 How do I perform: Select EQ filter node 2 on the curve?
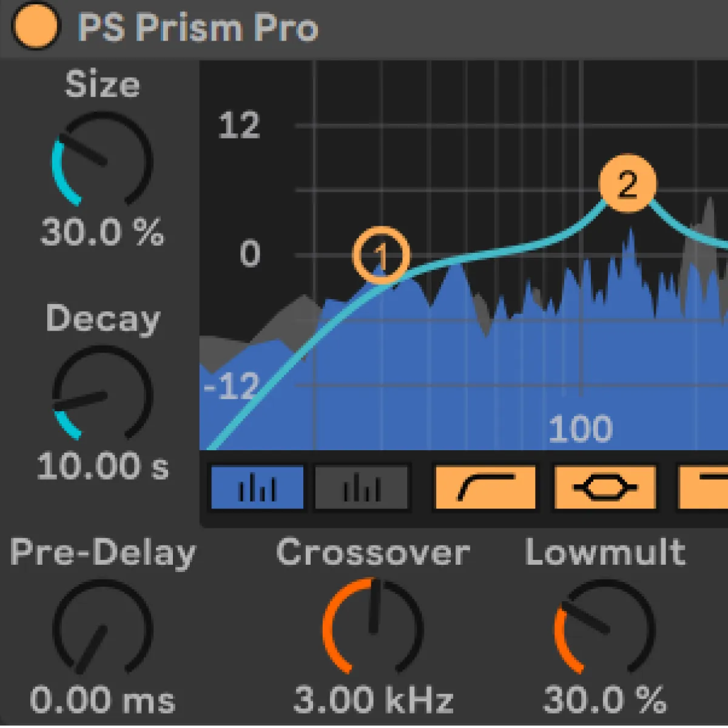click(x=627, y=183)
